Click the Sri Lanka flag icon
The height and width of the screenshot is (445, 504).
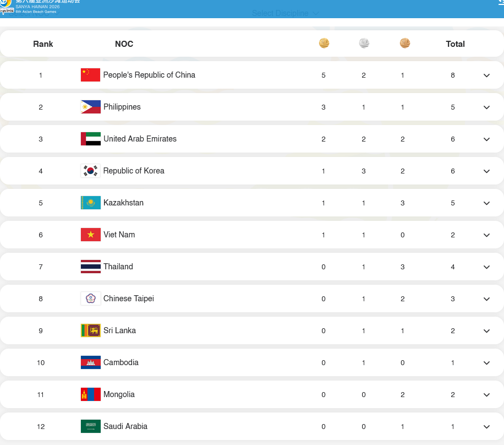(90, 330)
